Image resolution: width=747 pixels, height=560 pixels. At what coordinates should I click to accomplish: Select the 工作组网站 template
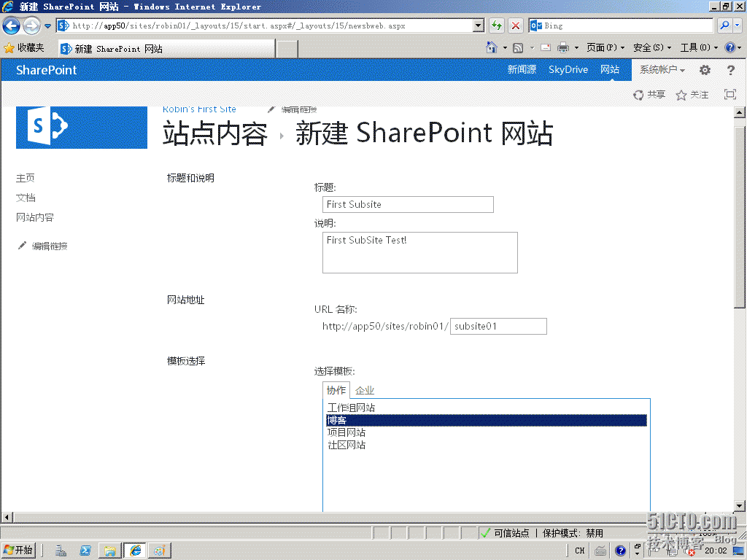coord(487,408)
